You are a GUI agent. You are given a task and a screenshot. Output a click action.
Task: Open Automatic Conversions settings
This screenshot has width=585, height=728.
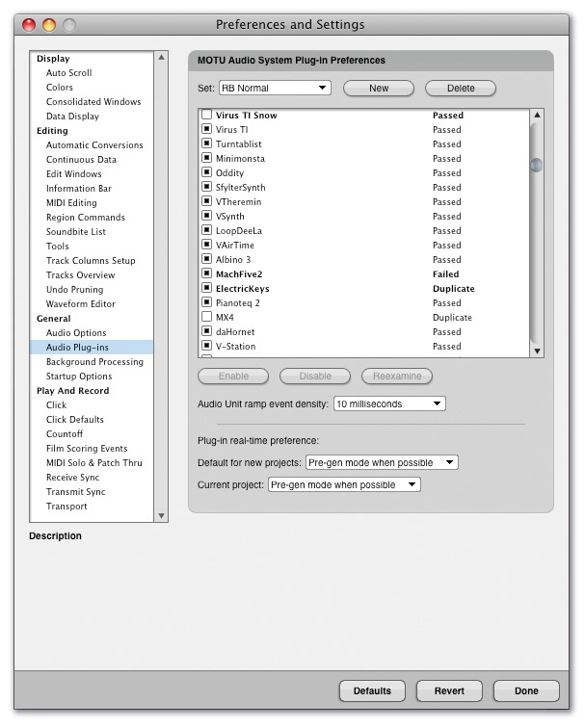pos(94,144)
